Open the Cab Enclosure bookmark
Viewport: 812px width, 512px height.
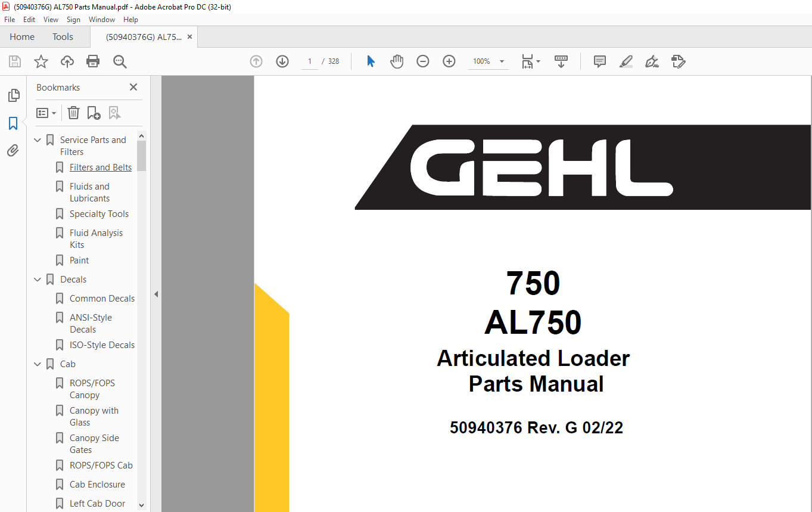tap(97, 485)
